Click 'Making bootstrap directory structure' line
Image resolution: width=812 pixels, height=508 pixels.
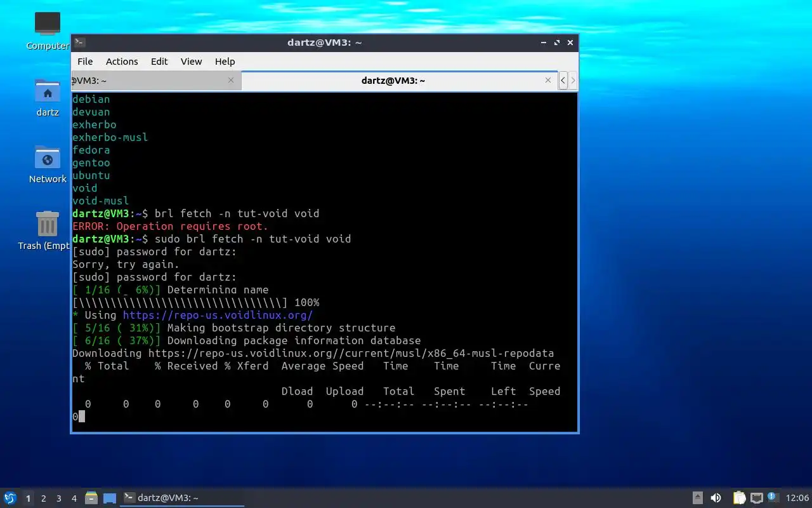pos(233,328)
